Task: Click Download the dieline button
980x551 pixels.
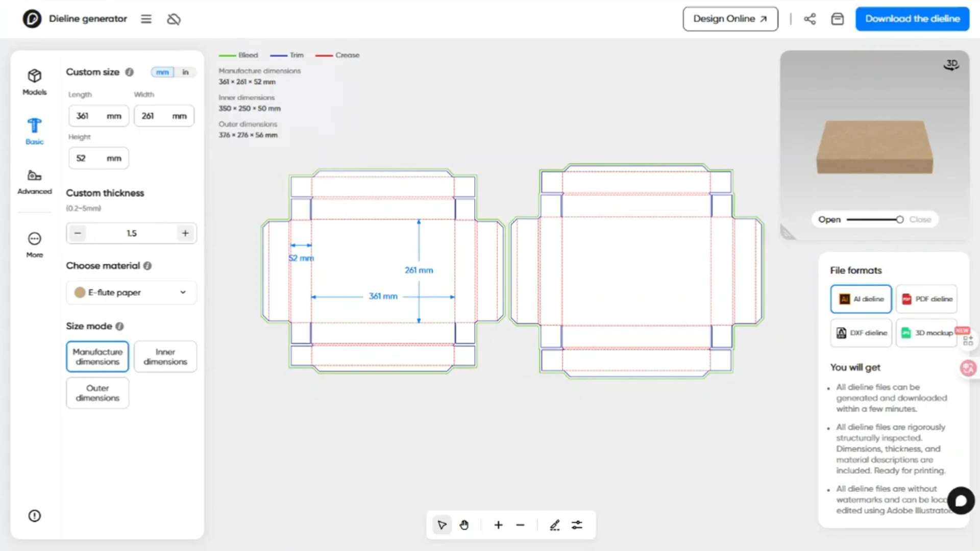Action: pyautogui.click(x=912, y=19)
